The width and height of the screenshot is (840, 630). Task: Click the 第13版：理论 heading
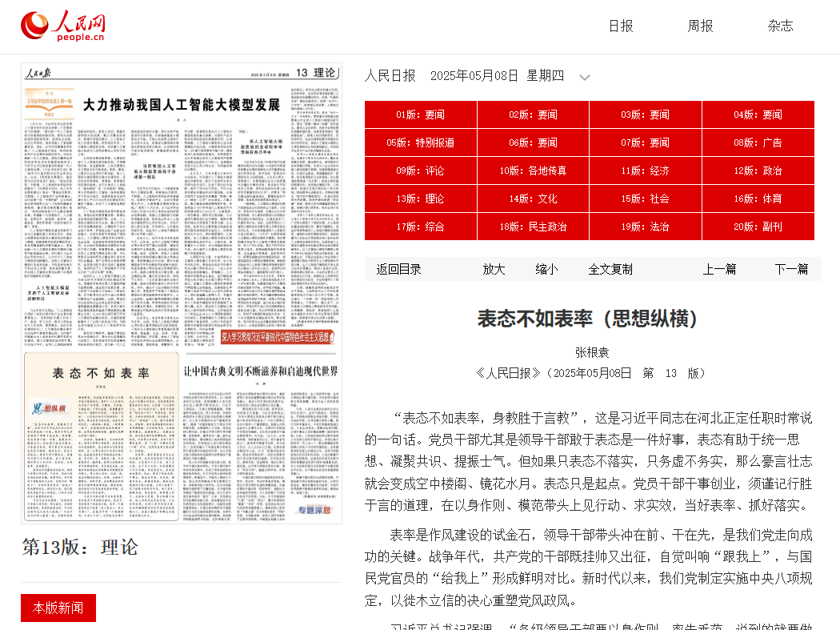click(x=80, y=547)
